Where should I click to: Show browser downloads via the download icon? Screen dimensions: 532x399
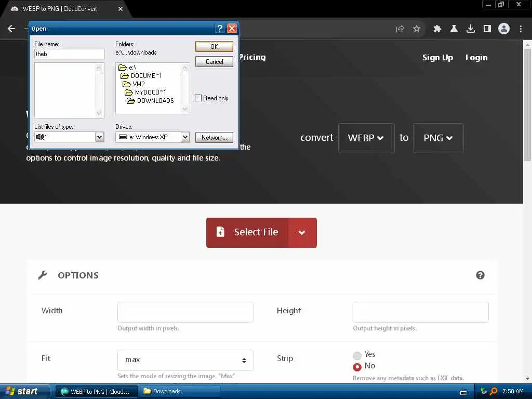click(471, 29)
